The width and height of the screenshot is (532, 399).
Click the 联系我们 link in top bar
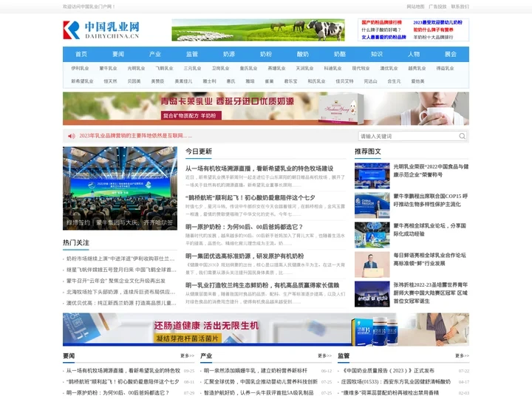(x=460, y=7)
